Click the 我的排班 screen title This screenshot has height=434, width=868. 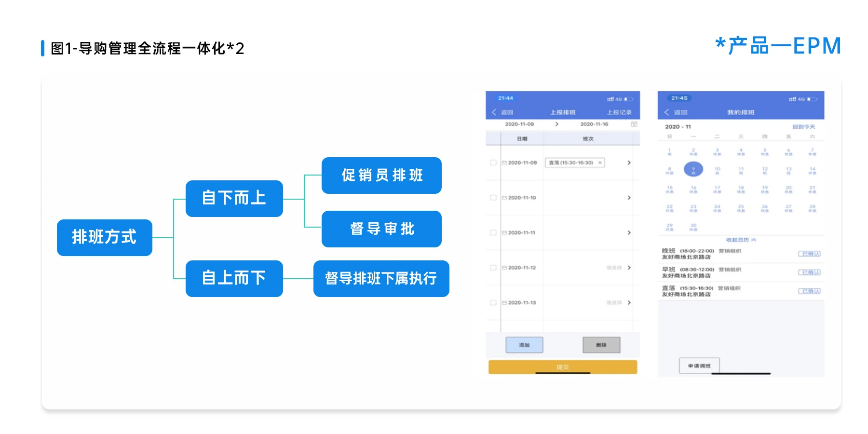(x=741, y=112)
